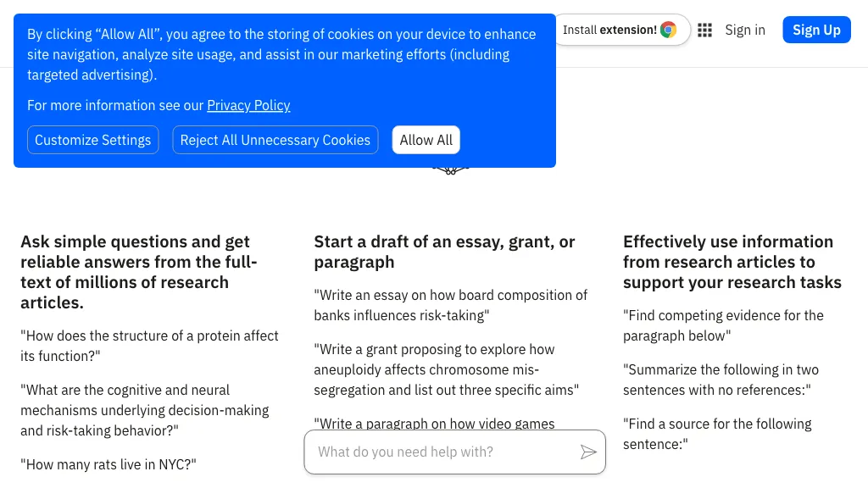Click the Sign in link
The height and width of the screenshot is (488, 868).
(x=745, y=30)
